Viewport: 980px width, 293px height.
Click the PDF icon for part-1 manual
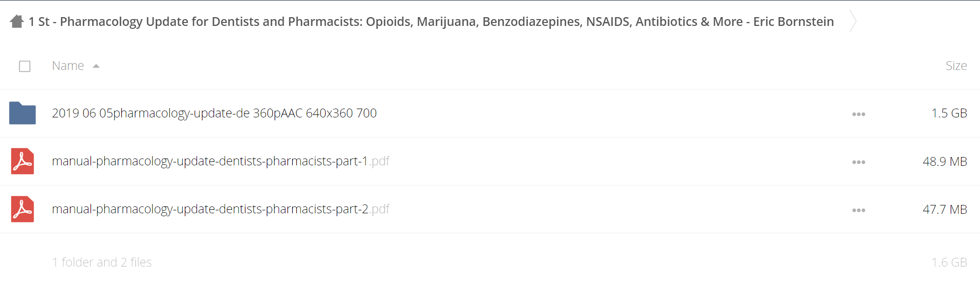(x=22, y=161)
